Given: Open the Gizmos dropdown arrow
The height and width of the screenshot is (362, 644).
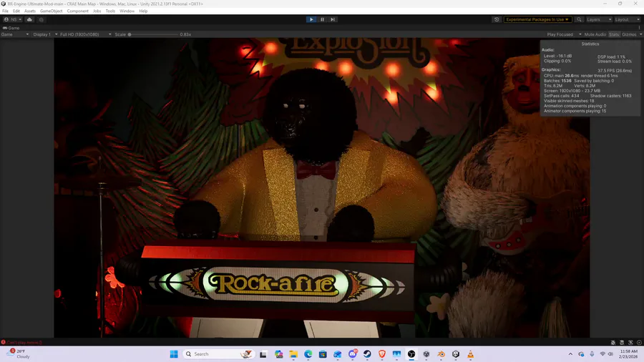Looking at the screenshot, I should point(640,34).
